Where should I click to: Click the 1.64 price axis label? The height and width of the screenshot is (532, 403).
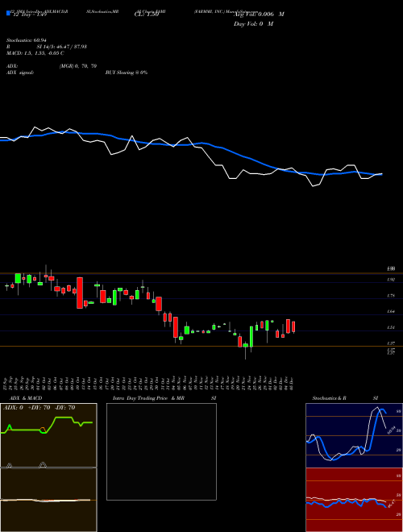coord(391,311)
